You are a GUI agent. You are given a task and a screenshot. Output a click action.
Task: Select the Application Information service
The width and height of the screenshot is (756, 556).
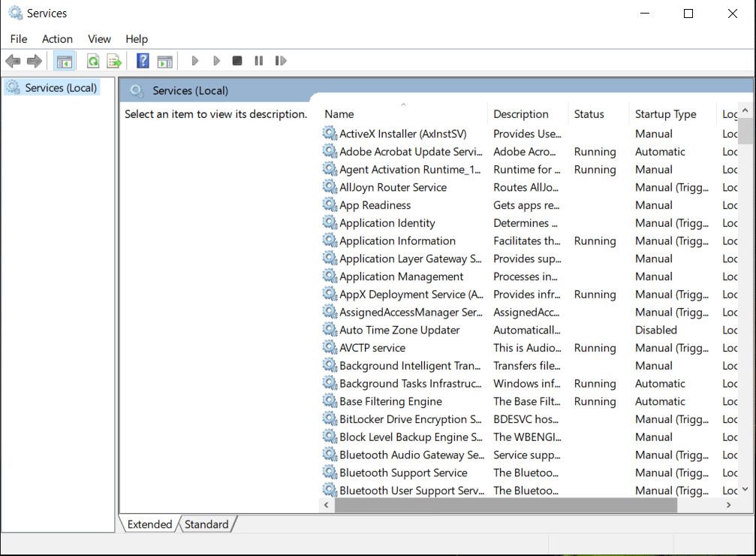(x=529, y=241)
